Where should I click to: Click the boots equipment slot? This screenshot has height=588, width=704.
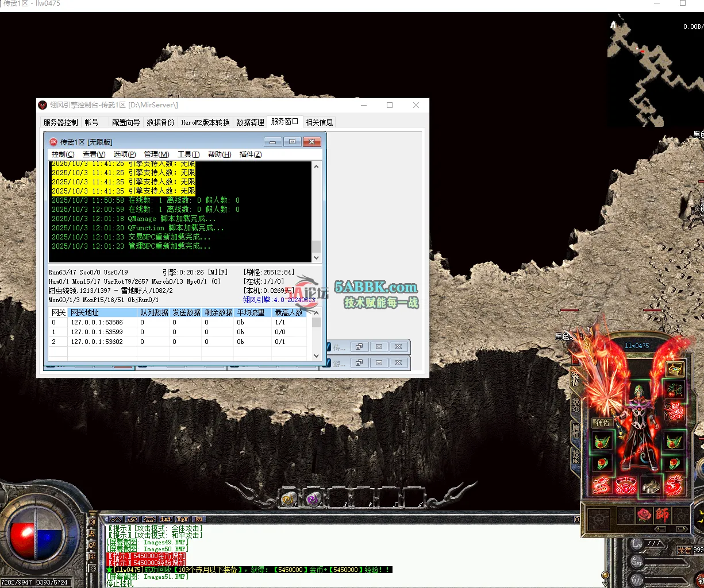(650, 486)
